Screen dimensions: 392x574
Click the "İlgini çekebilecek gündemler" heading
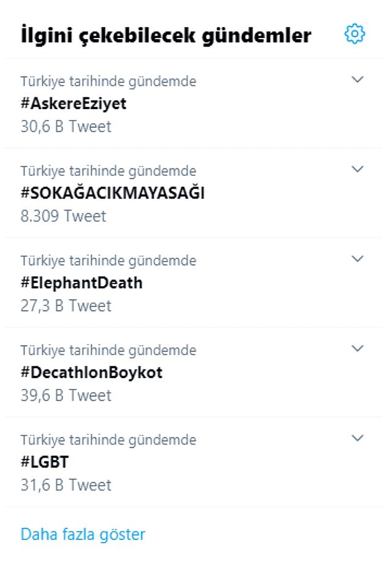pos(166,36)
